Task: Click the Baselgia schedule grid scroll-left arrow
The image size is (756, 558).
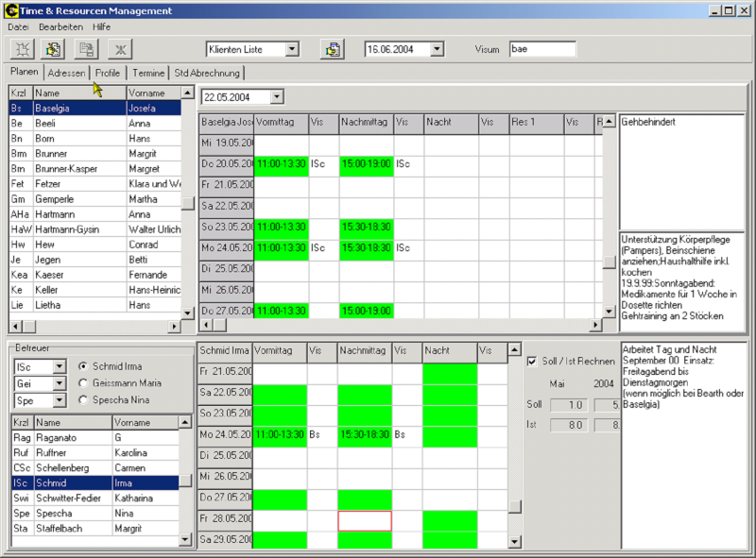Action: point(206,325)
